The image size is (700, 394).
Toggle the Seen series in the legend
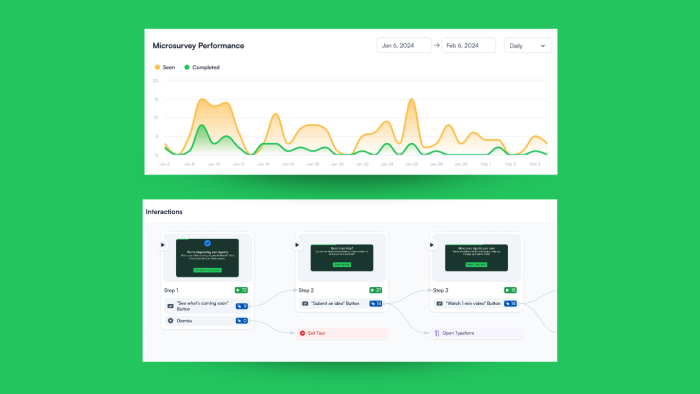tap(165, 67)
